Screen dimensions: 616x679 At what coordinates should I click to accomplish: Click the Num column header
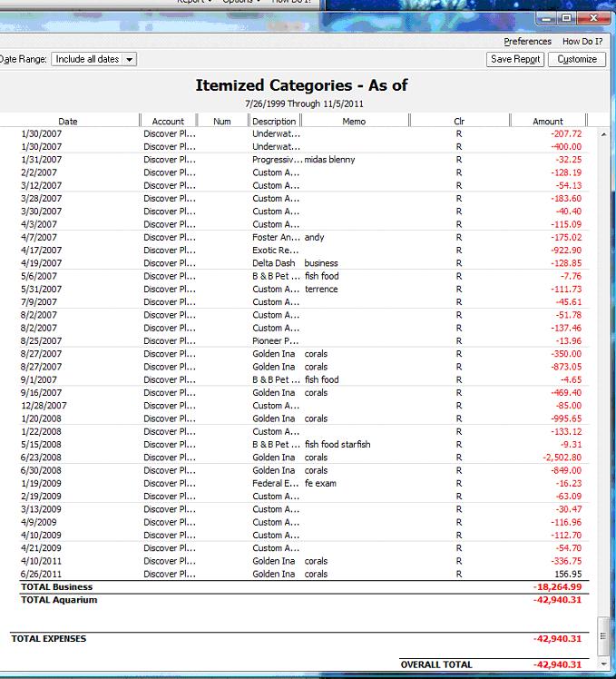click(x=222, y=122)
